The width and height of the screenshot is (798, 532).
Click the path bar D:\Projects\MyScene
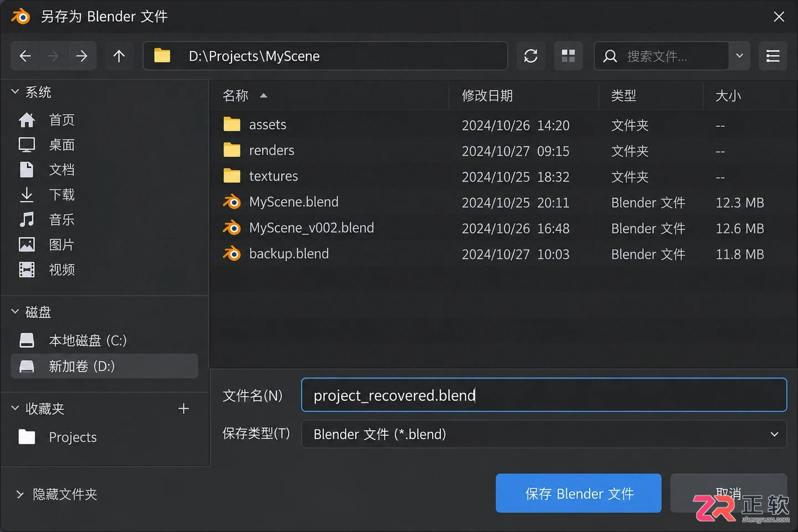coord(325,56)
